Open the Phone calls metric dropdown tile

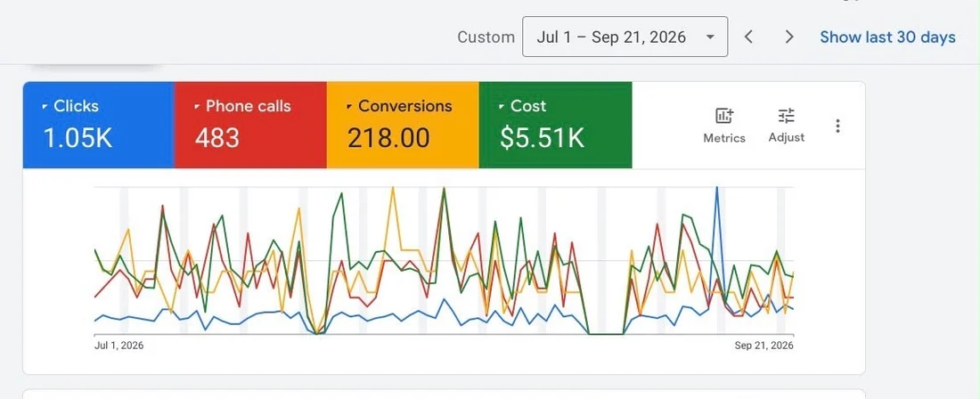click(x=250, y=125)
